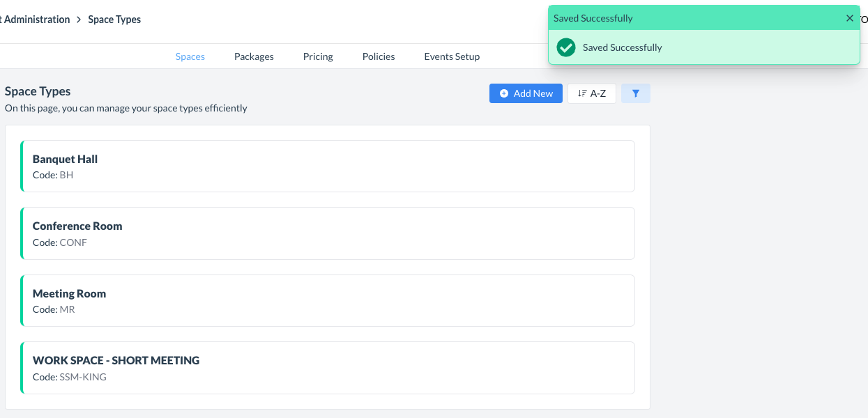The width and height of the screenshot is (868, 418).
Task: Click the sort arrows icon beside A-Z
Action: click(582, 93)
